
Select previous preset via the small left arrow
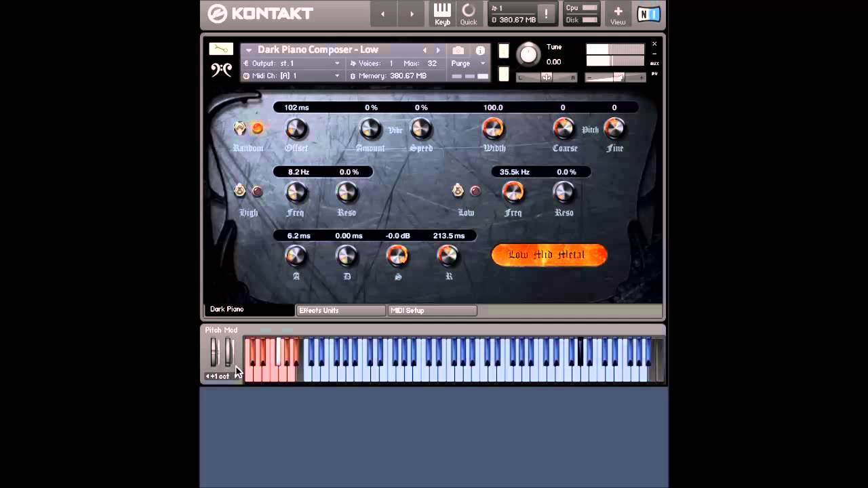point(425,50)
